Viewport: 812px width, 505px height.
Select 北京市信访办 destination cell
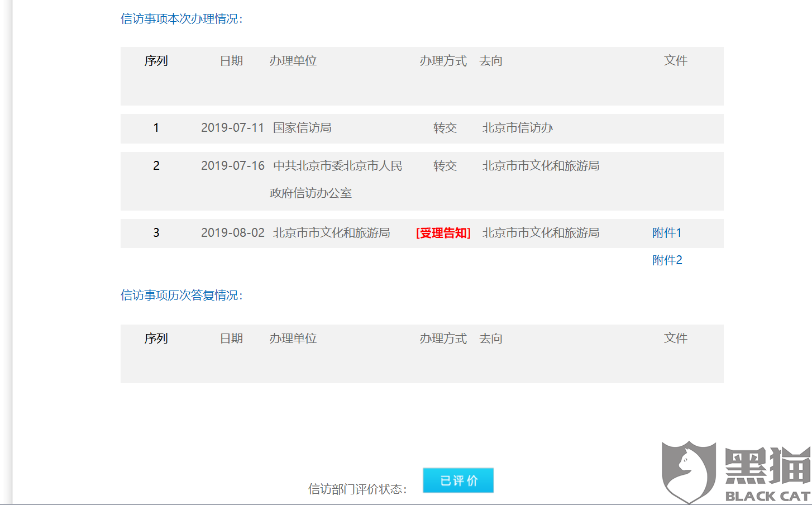click(518, 128)
